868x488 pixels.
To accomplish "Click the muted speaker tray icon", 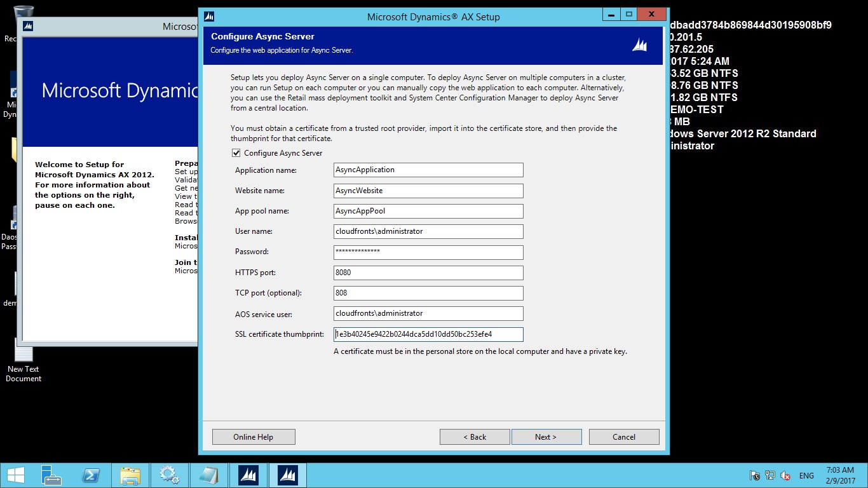I will [785, 475].
